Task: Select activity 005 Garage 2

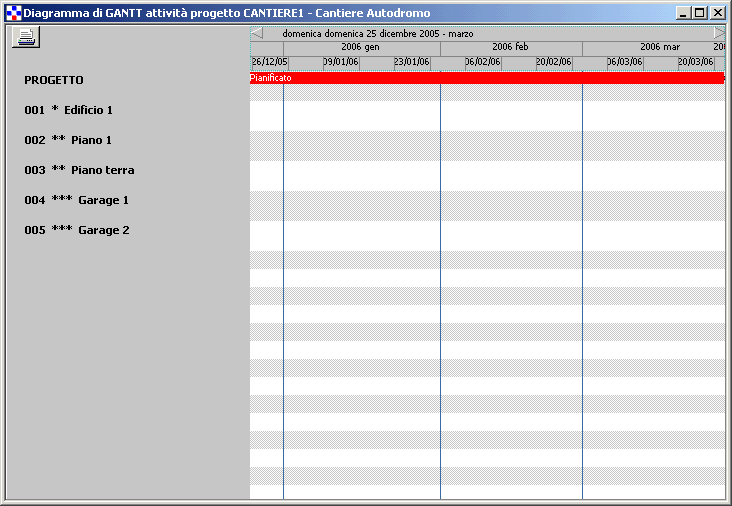Action: click(x=77, y=230)
